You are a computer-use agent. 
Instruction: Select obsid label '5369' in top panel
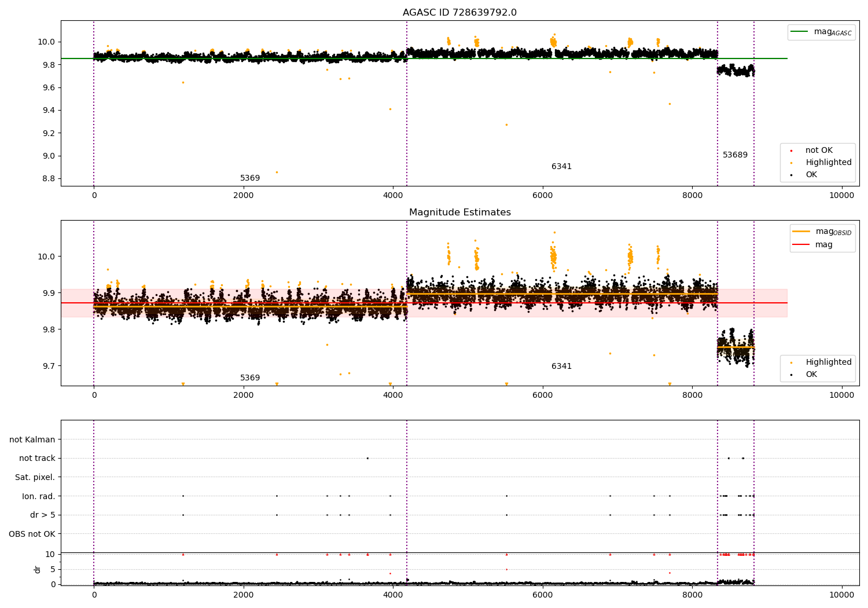[x=250, y=178]
